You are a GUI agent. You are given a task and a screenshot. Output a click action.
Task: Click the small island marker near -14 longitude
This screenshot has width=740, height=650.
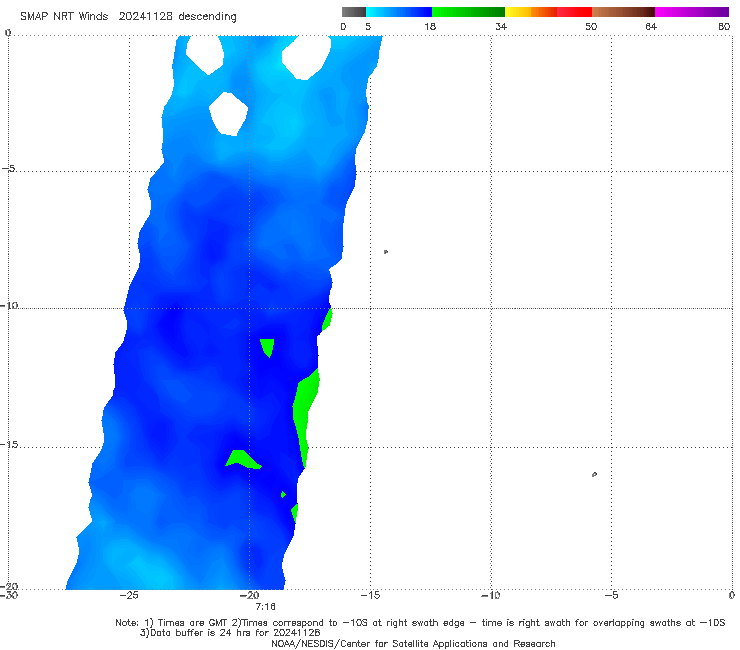point(386,252)
